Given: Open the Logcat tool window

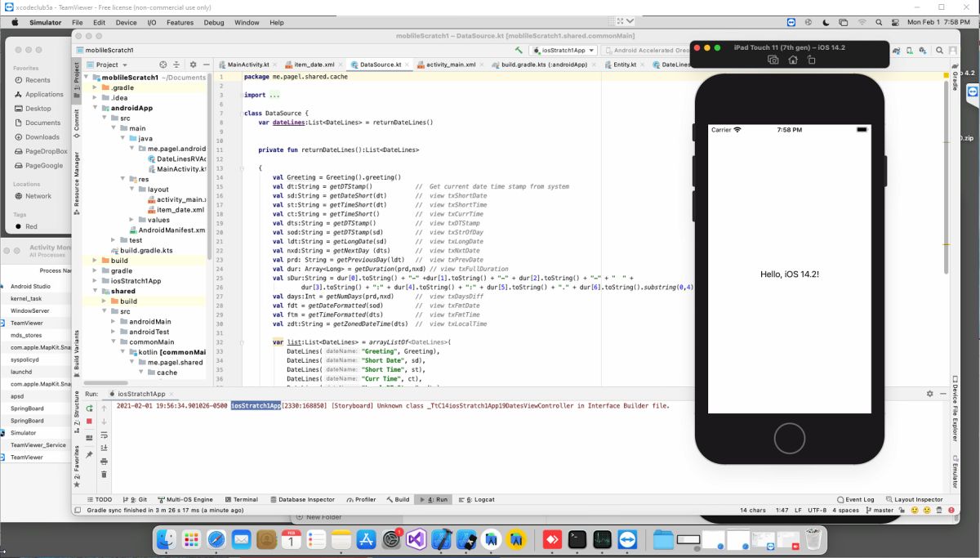Looking at the screenshot, I should pyautogui.click(x=479, y=499).
